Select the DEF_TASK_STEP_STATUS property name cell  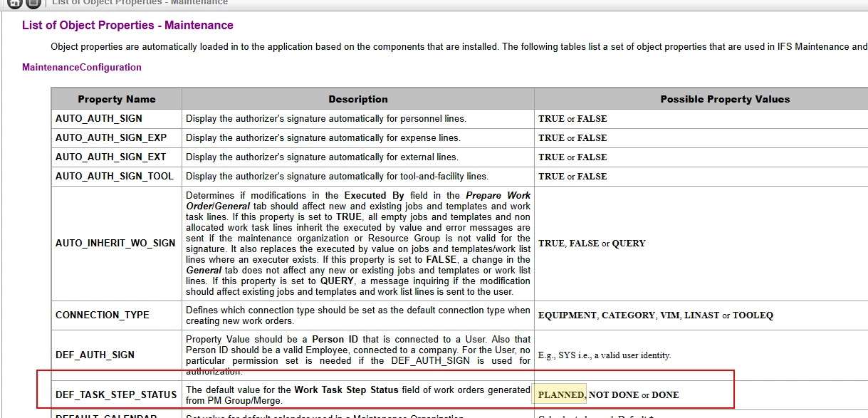pyautogui.click(x=116, y=395)
